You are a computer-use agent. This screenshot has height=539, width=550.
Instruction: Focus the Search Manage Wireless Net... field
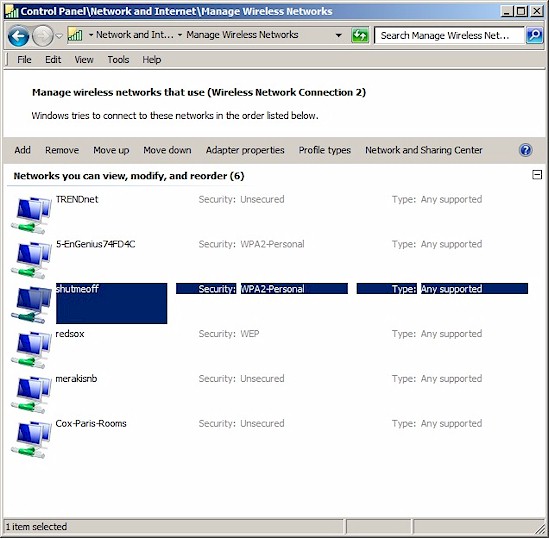coord(449,35)
